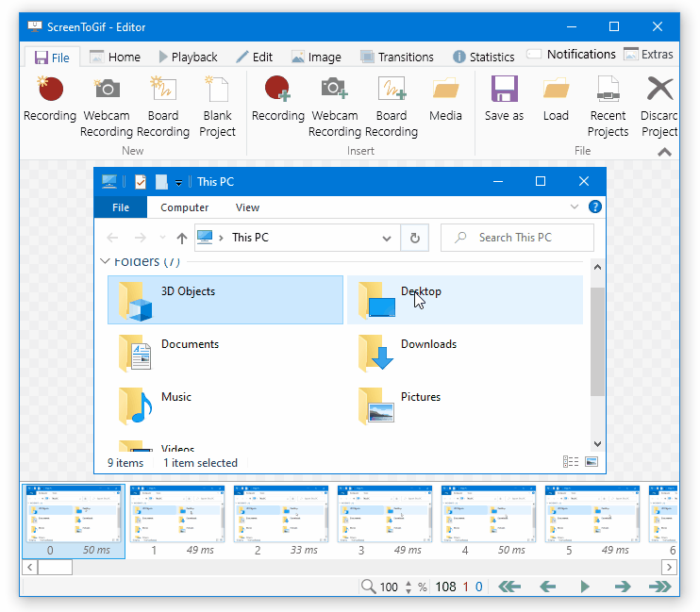This screenshot has width=700, height=612.
Task: Open the Transitions tab
Action: (x=397, y=57)
